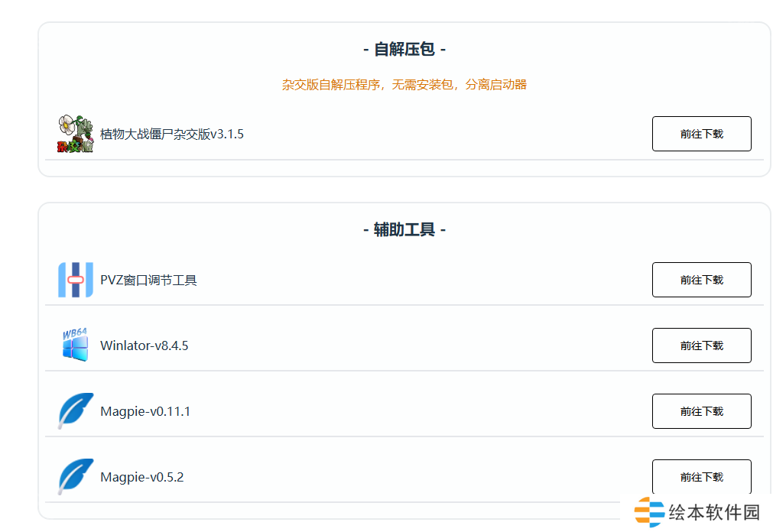This screenshot has height=532, width=773.
Task: Click the Magpie-v0.5.2 name text
Action: pos(141,478)
